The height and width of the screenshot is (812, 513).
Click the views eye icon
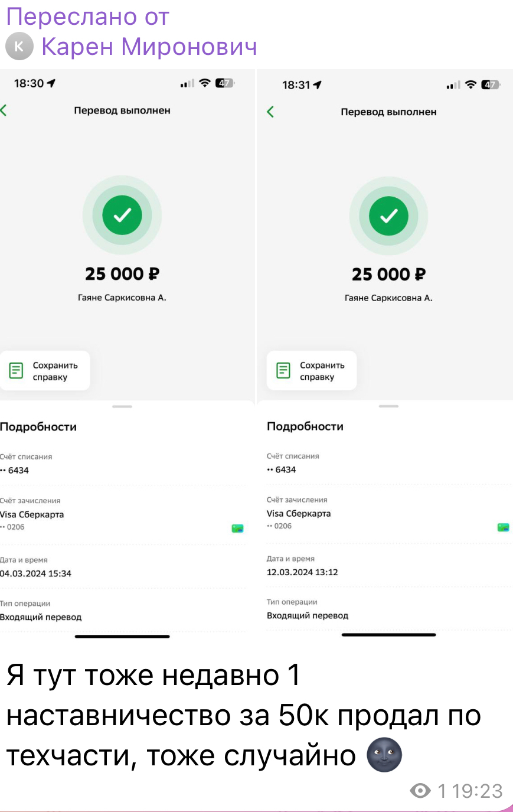coord(420,791)
